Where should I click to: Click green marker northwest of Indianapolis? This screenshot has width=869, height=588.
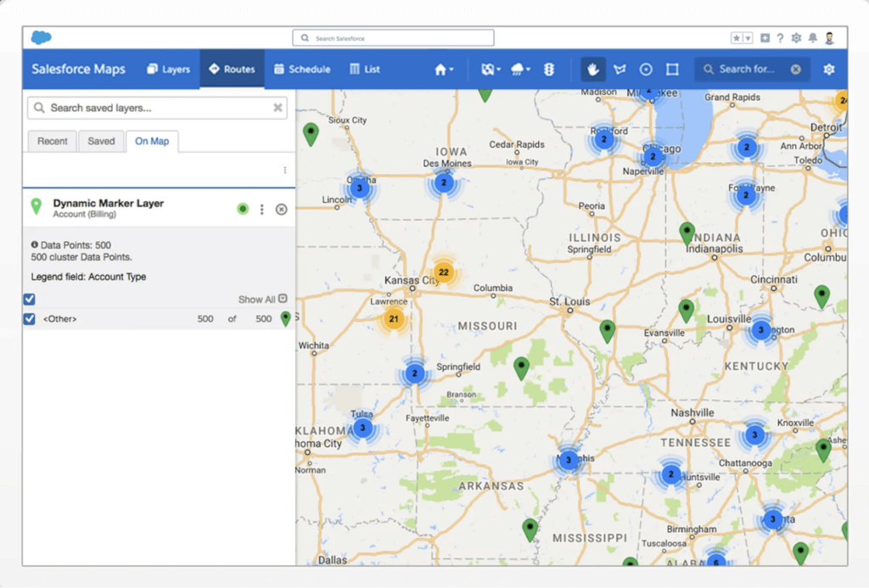pyautogui.click(x=687, y=234)
